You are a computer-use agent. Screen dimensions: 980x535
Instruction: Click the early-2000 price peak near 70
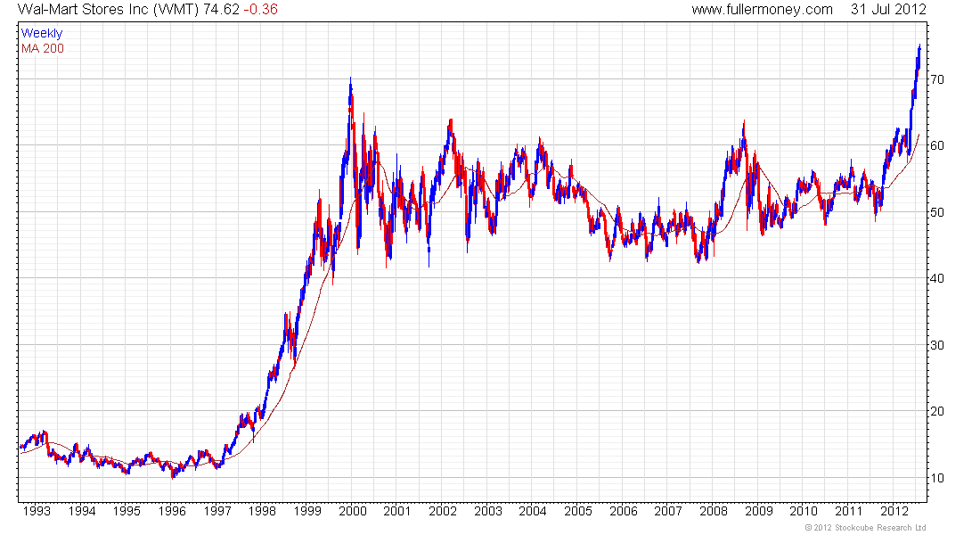pos(351,87)
